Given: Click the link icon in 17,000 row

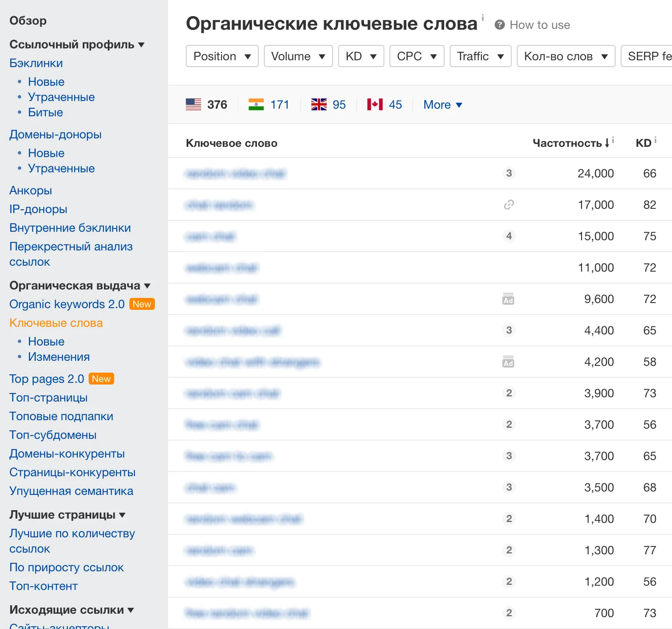Looking at the screenshot, I should click(x=509, y=205).
